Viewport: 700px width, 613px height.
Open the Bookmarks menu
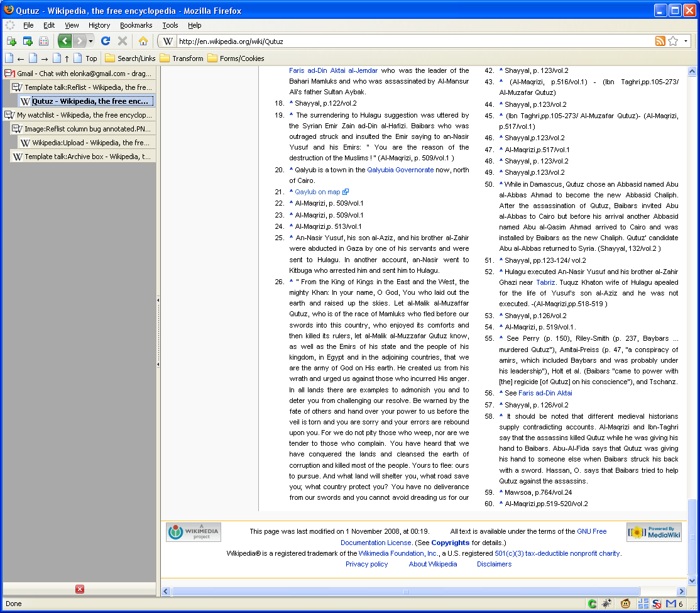(136, 25)
